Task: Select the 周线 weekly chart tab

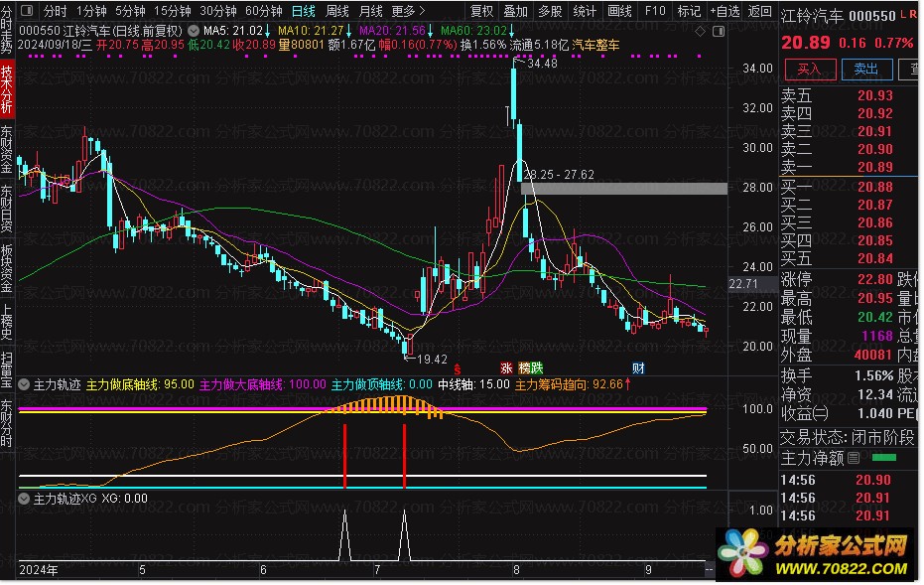Action: (337, 11)
